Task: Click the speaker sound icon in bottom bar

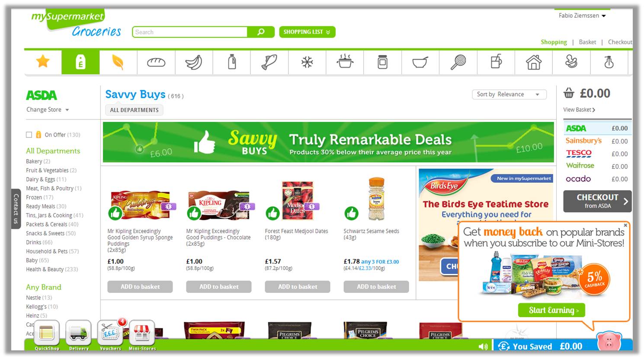Action: 483,346
